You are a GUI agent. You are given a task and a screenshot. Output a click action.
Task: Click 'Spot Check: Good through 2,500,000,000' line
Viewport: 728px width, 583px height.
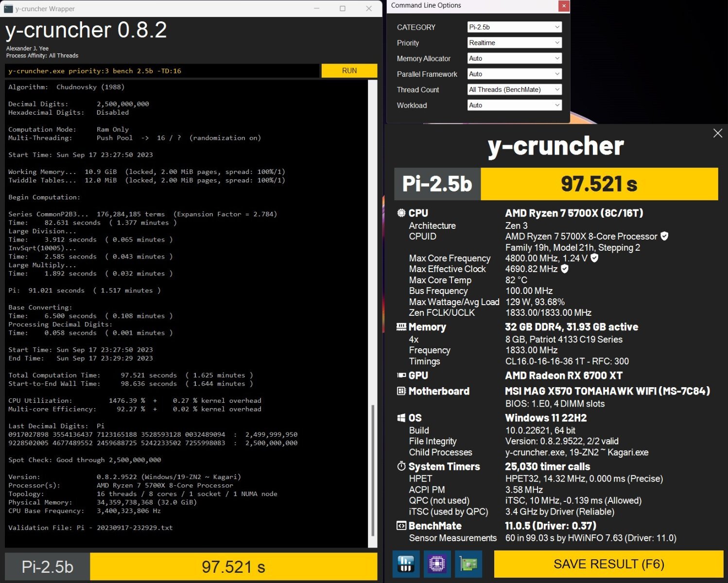pos(85,460)
